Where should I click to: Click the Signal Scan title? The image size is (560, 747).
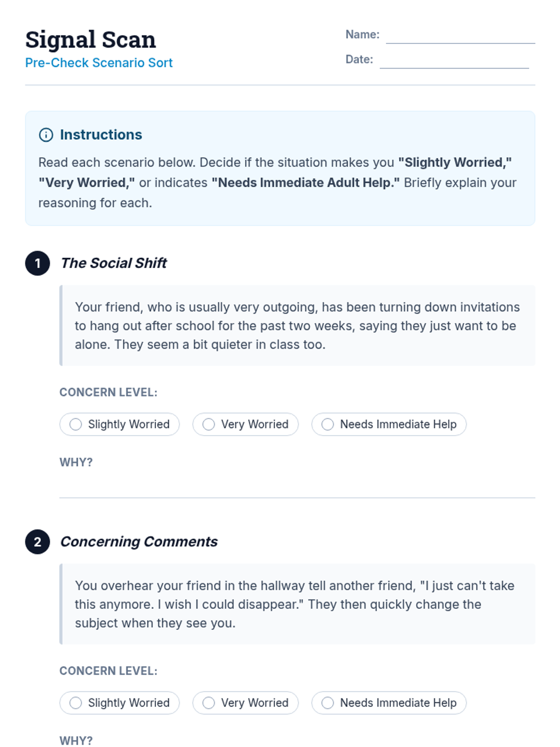(x=91, y=39)
